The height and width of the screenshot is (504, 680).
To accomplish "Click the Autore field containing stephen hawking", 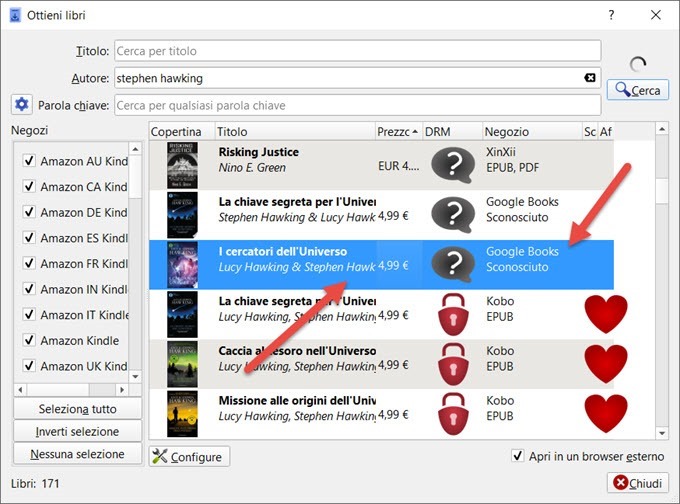I will 358,78.
